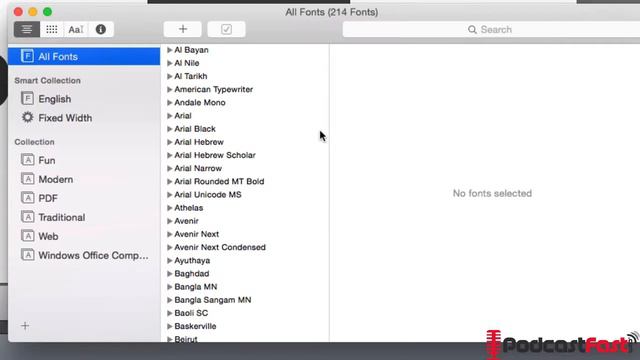Image resolution: width=640 pixels, height=360 pixels.
Task: Open the English collection label
Action: [55, 99]
